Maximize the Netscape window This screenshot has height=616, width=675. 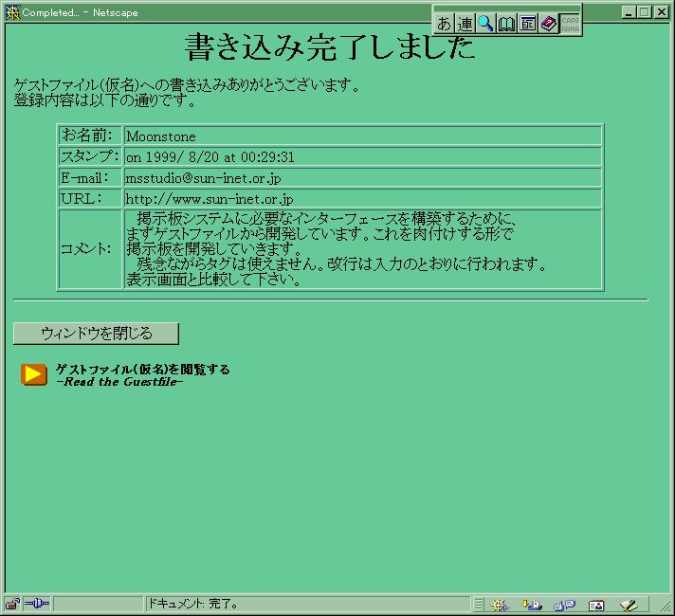(x=645, y=12)
